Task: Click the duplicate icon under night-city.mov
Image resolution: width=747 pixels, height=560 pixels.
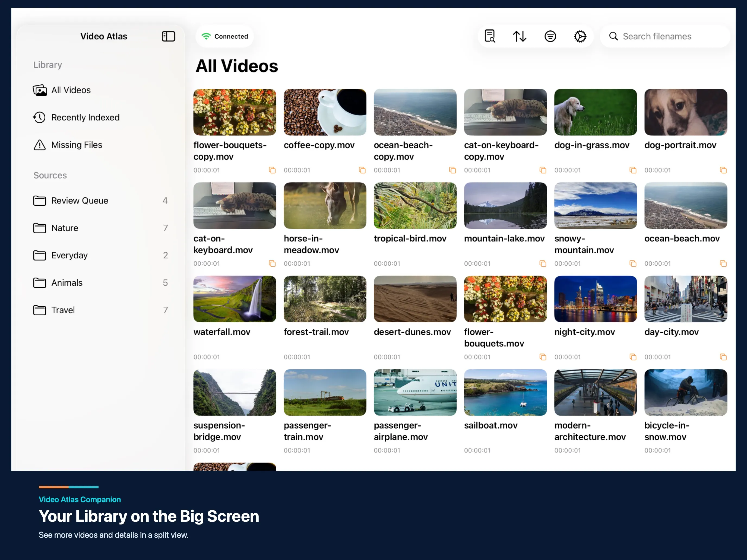Action: (633, 357)
